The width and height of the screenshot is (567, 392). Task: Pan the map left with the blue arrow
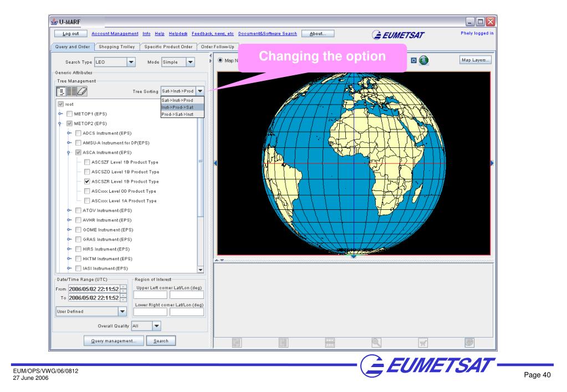point(216,163)
